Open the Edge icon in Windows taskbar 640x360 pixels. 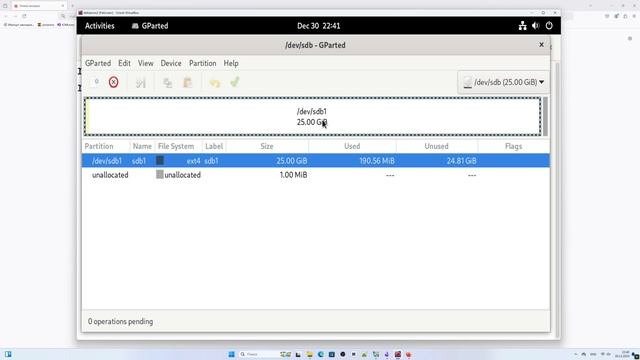(320, 354)
